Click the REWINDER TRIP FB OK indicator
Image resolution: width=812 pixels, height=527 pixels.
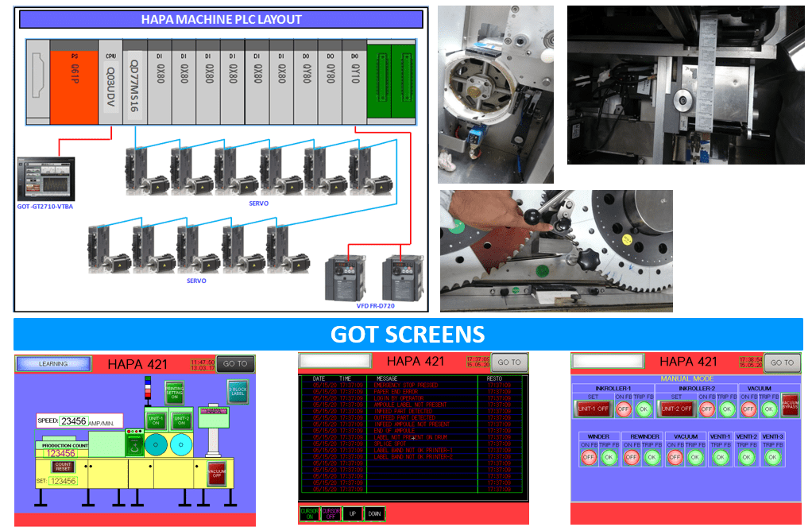[x=652, y=457]
